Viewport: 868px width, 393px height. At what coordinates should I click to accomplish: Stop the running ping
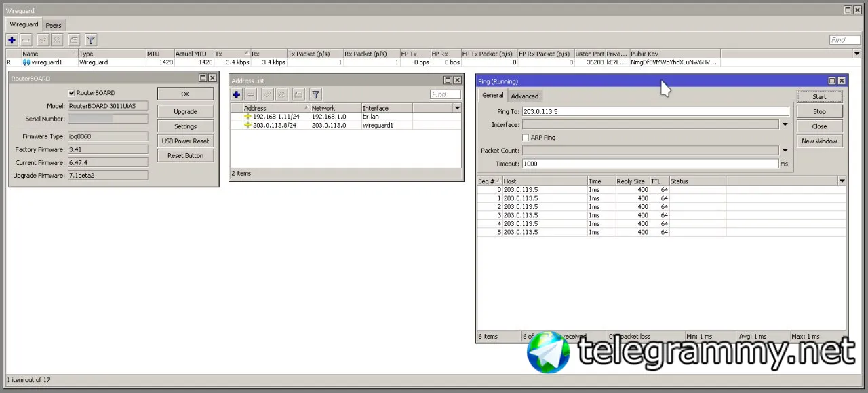(819, 112)
